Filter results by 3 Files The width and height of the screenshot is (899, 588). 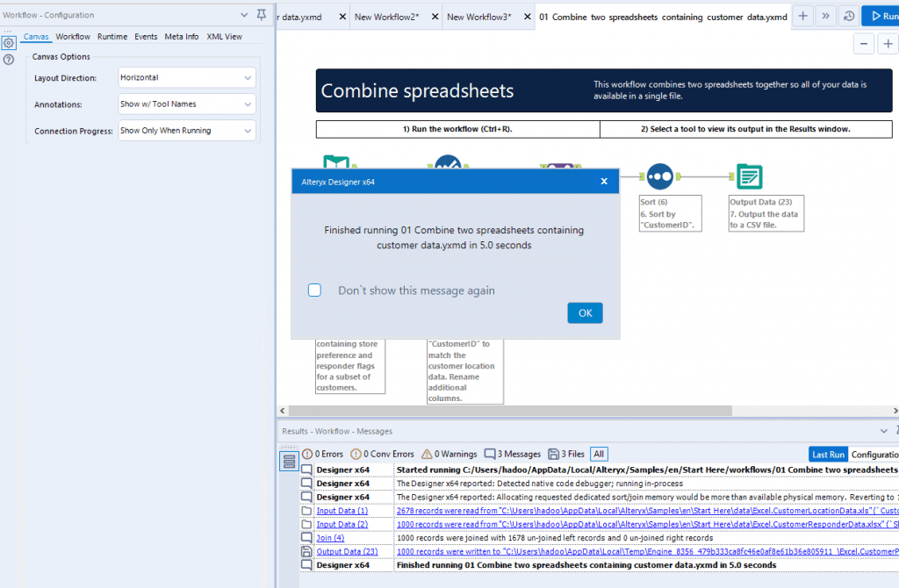pos(566,454)
